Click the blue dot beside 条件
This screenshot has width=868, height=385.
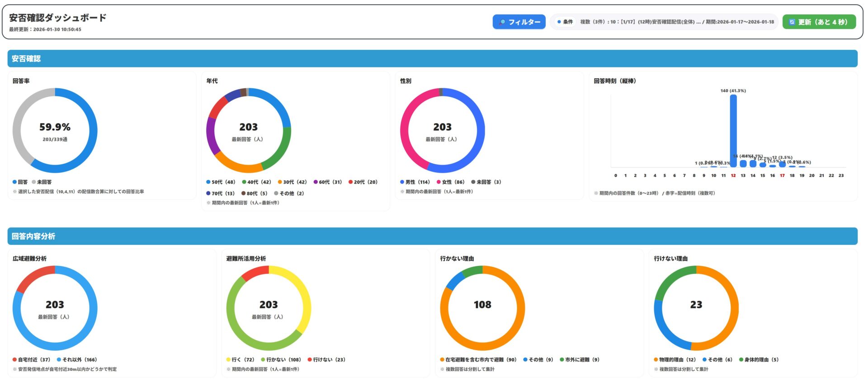[559, 22]
